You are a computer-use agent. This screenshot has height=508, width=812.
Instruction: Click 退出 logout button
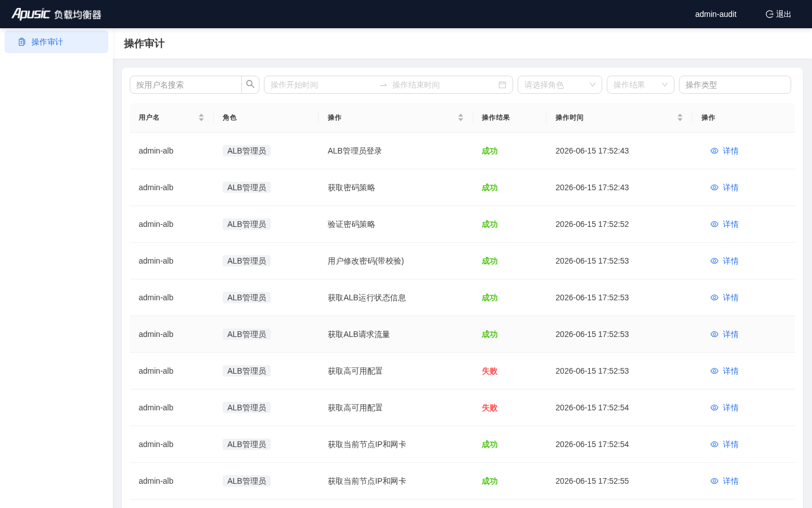click(778, 14)
